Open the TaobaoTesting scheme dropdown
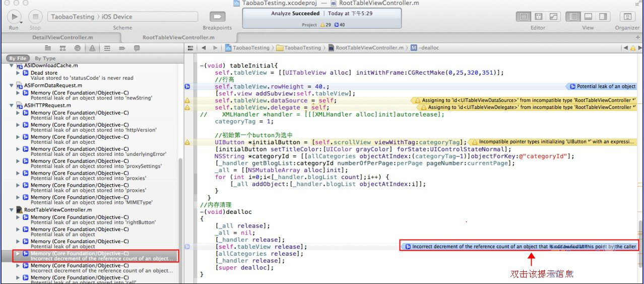The width and height of the screenshot is (644, 284). click(73, 17)
